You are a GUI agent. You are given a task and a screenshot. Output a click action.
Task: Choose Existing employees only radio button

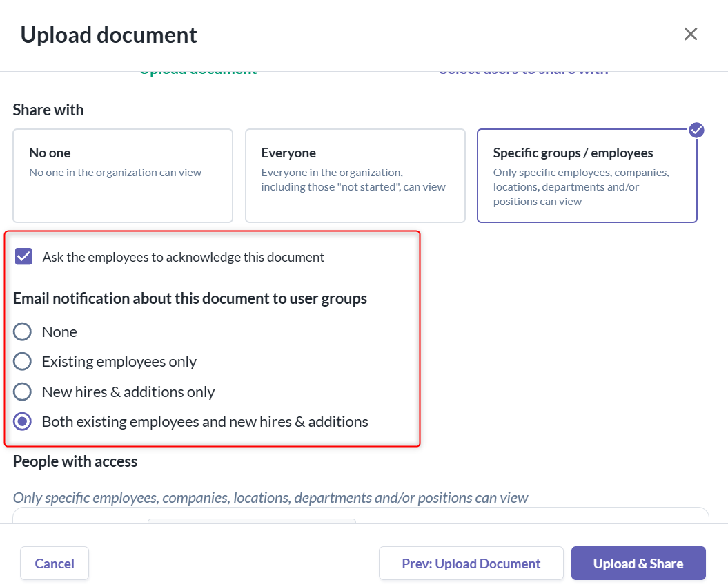[x=22, y=362]
